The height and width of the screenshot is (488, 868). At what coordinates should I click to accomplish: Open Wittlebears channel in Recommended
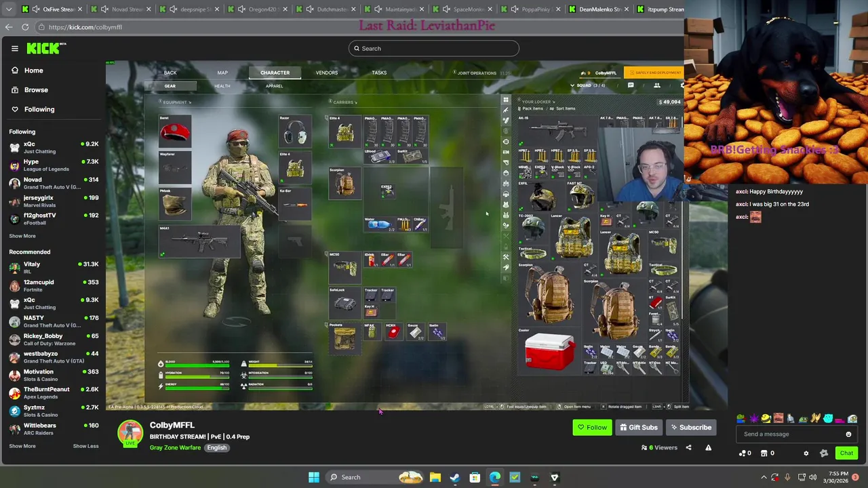tap(54, 429)
